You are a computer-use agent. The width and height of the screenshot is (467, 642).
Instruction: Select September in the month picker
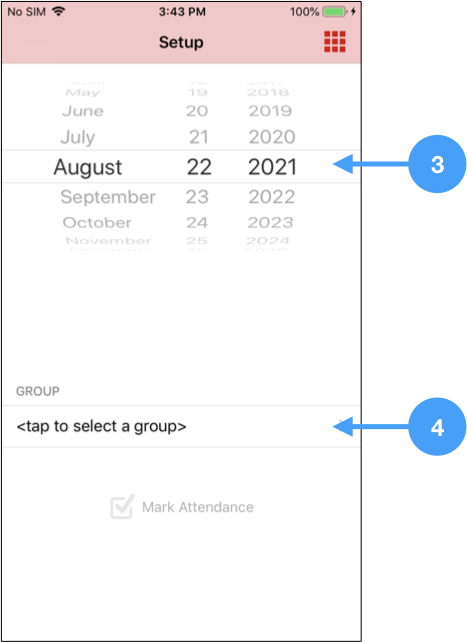108,197
